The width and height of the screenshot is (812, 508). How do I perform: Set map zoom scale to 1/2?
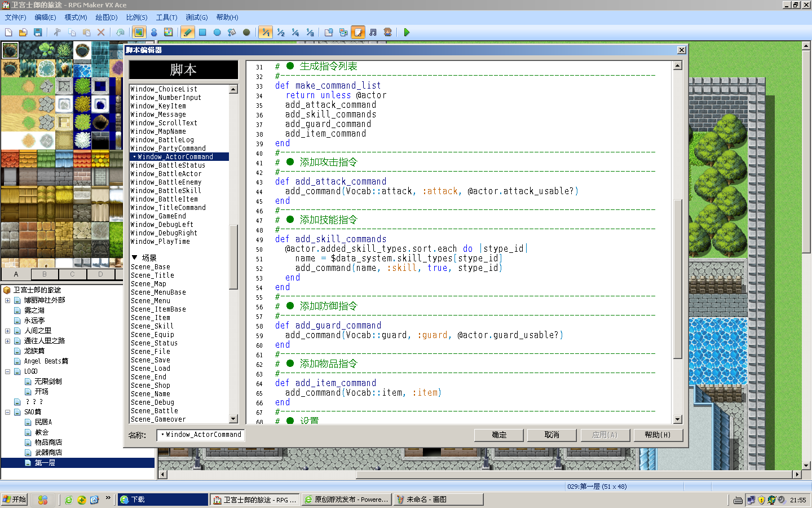(280, 33)
